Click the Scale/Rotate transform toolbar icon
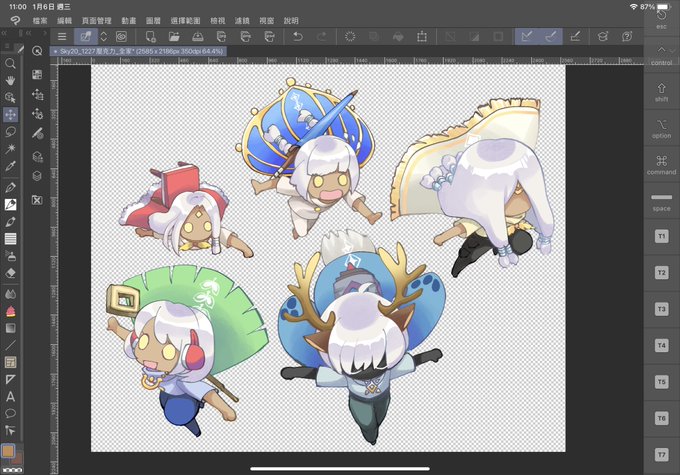The height and width of the screenshot is (475, 680). pos(422,36)
